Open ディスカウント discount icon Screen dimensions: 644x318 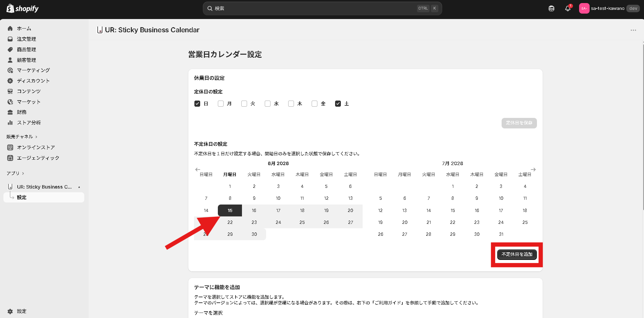coord(10,81)
